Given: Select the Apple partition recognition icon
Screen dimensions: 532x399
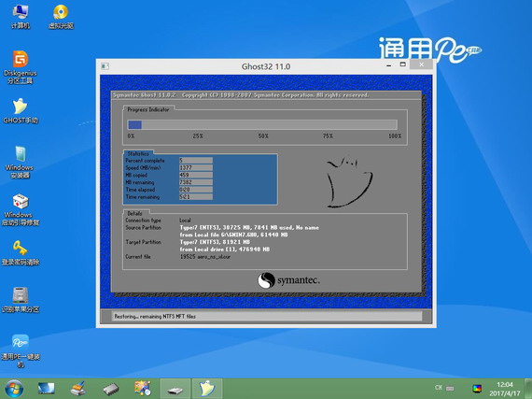Looking at the screenshot, I should coord(21,300).
